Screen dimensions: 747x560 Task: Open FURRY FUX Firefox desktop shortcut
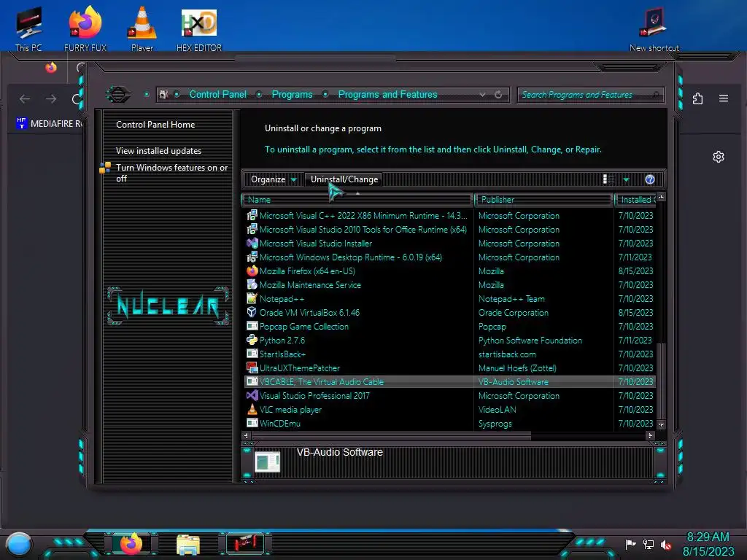(85, 28)
